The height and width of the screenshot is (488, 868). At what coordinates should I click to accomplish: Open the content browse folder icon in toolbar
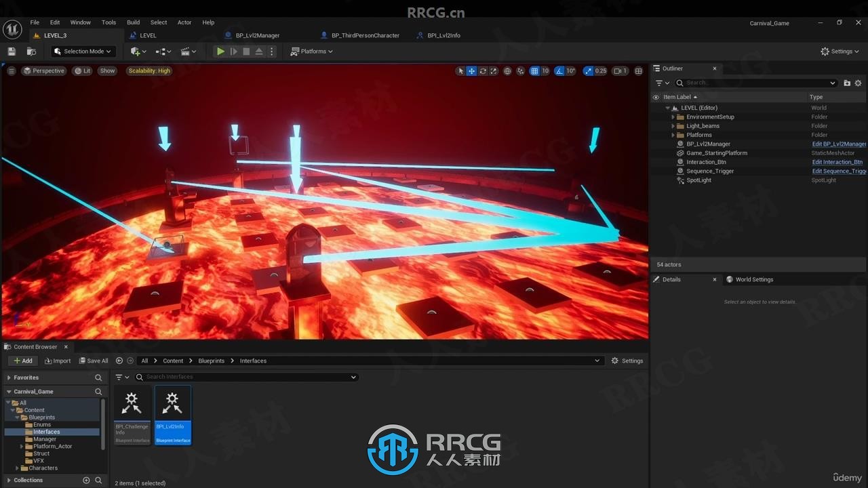tap(31, 52)
